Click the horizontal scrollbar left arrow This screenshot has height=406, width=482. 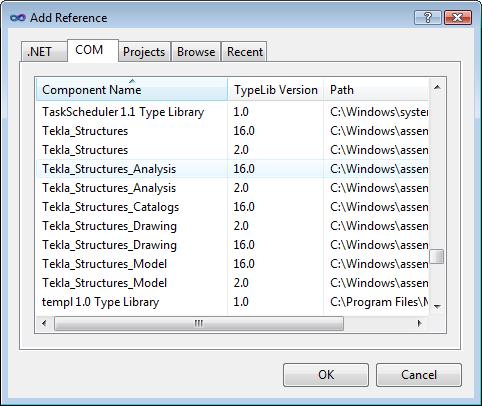(44, 323)
